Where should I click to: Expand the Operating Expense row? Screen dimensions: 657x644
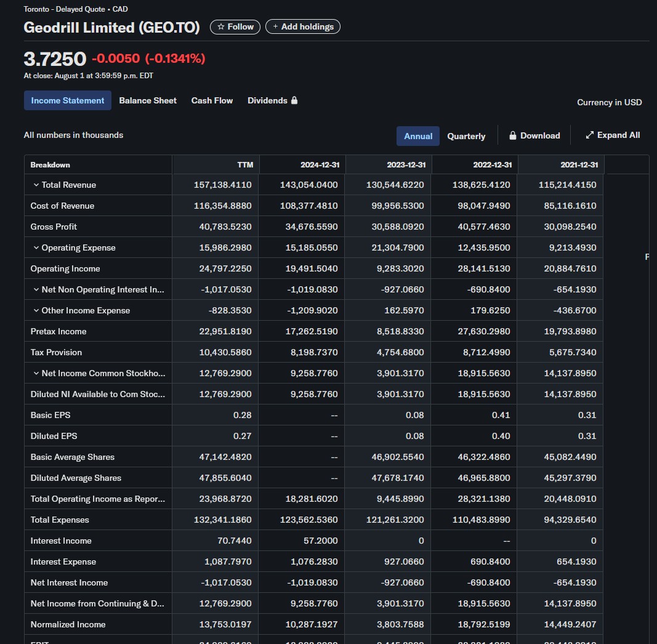tap(36, 248)
